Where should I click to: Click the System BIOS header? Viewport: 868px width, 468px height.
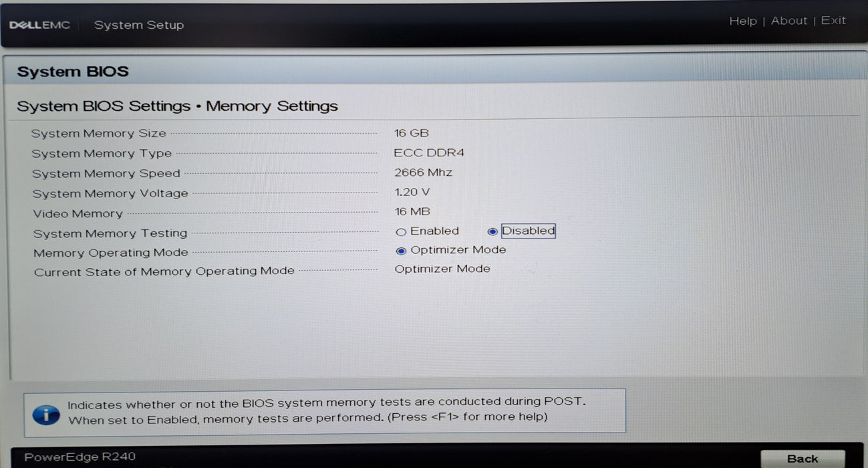coord(73,72)
